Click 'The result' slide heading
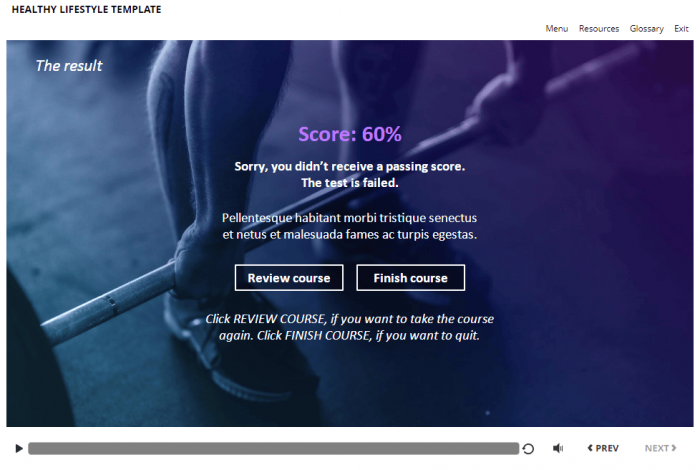700x470 pixels. point(69,66)
